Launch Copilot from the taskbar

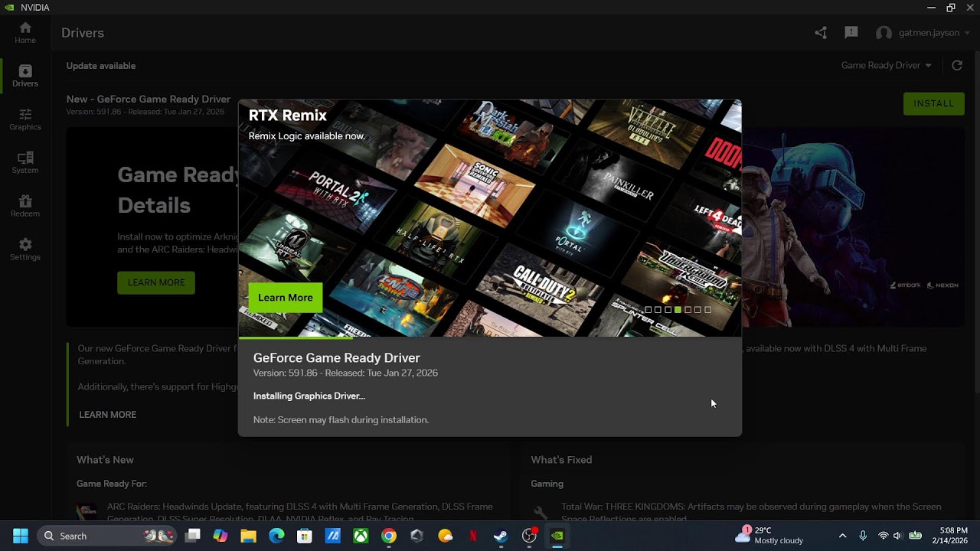coord(220,536)
